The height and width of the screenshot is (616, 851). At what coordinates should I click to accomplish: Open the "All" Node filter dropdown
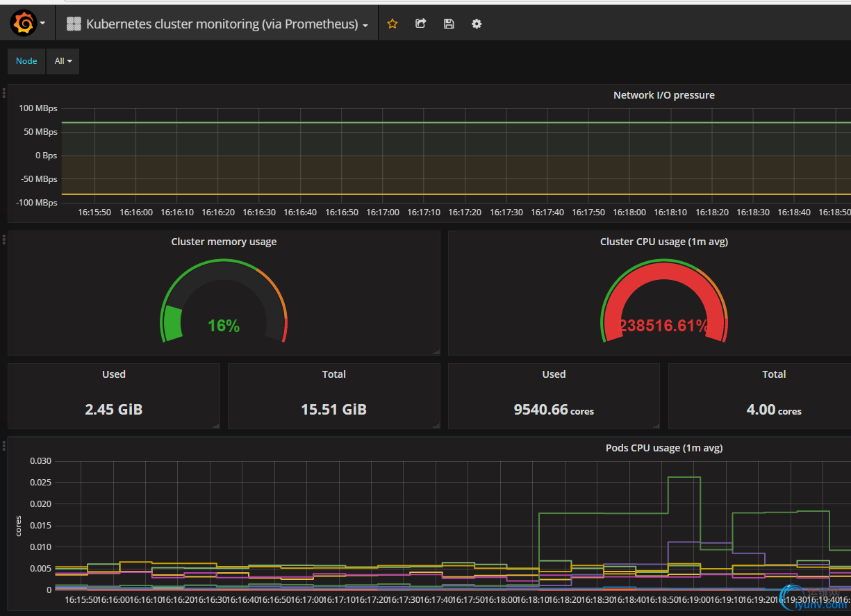(x=63, y=61)
